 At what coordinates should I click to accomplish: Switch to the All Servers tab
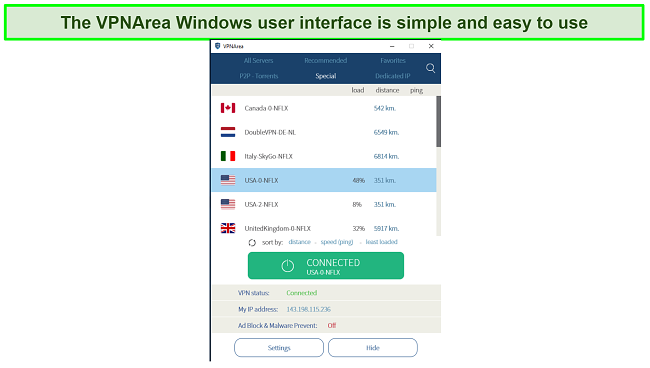click(258, 61)
